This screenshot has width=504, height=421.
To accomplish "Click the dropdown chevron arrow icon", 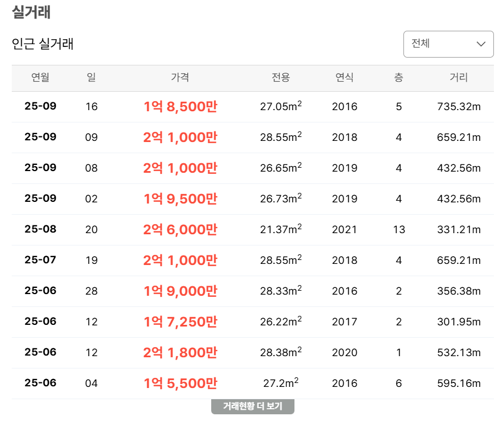I will (x=481, y=44).
